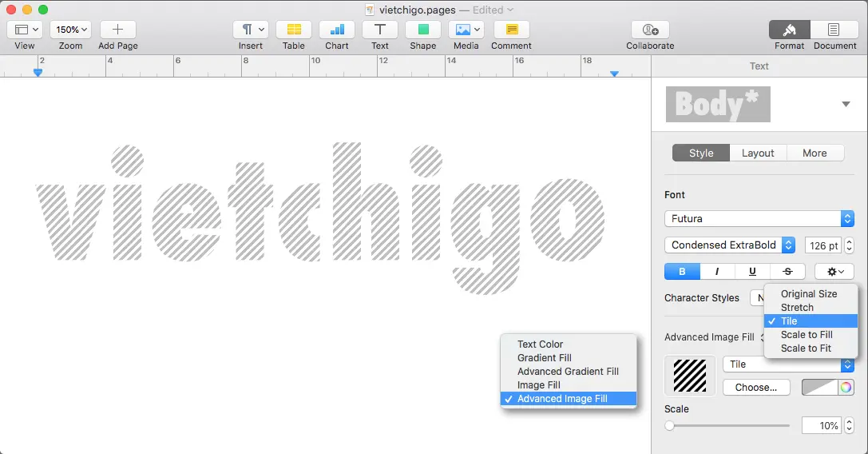
Task: Choose Scale to Fit option
Action: pyautogui.click(x=811, y=348)
